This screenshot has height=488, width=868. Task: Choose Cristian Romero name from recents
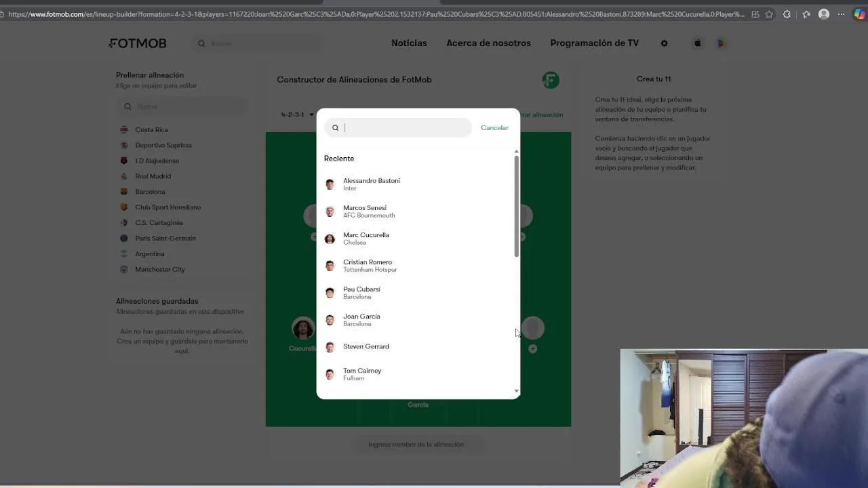368,262
